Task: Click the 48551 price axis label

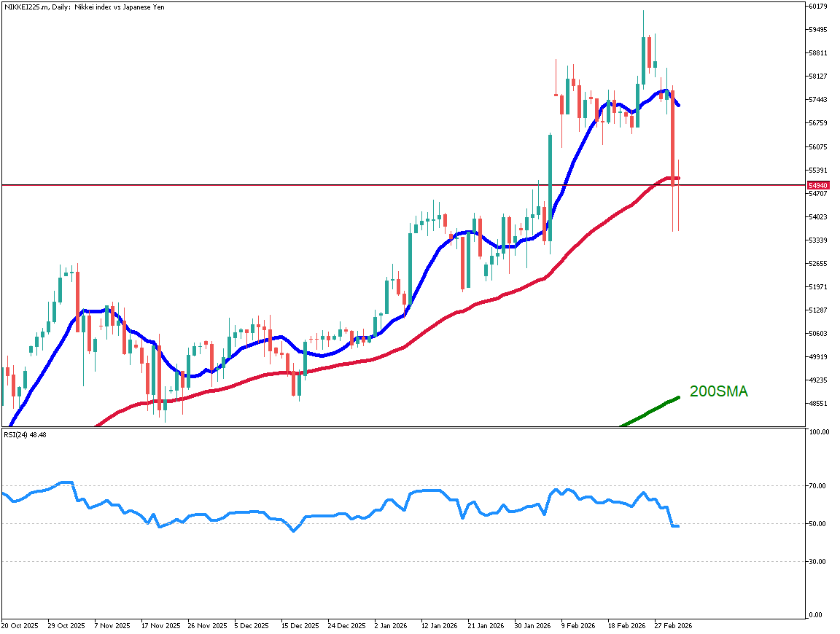Action: click(819, 403)
